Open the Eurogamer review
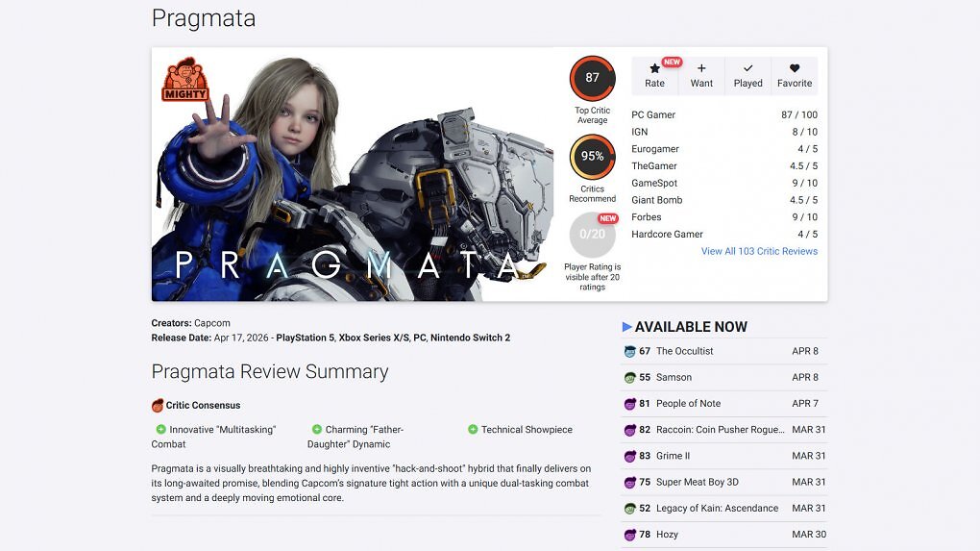980x551 pixels. coord(655,149)
